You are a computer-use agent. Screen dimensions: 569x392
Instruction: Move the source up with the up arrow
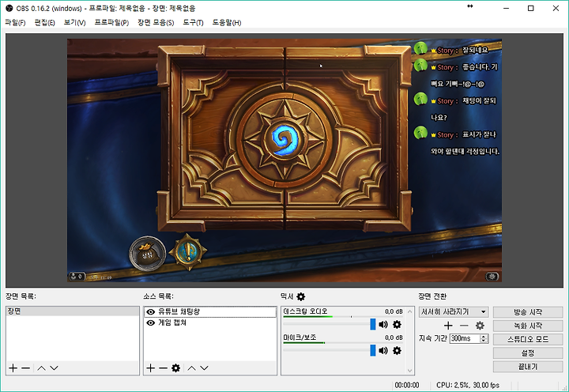pos(191,368)
